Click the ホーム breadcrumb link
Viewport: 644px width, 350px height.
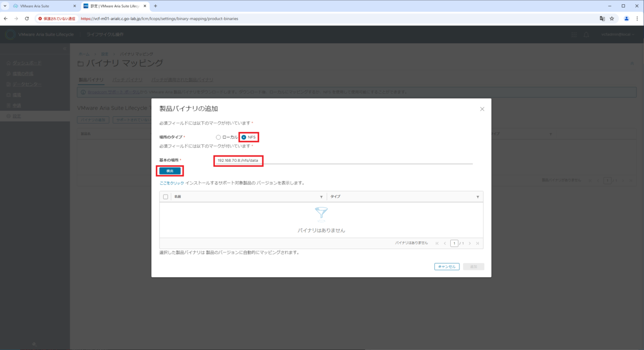click(x=84, y=54)
